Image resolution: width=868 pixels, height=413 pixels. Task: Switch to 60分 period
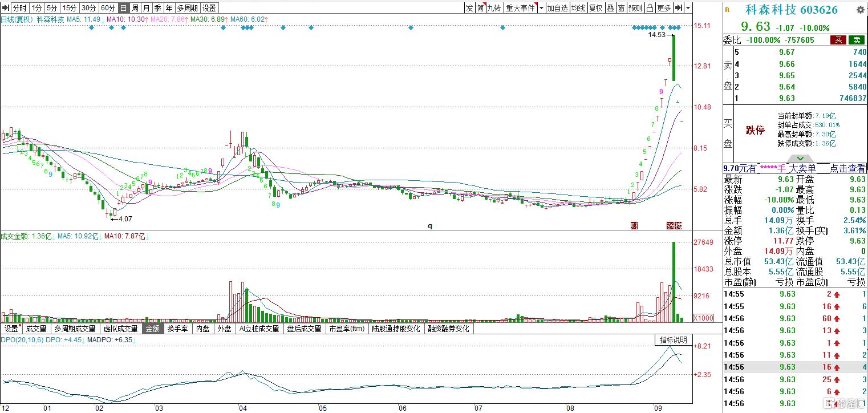coord(108,8)
